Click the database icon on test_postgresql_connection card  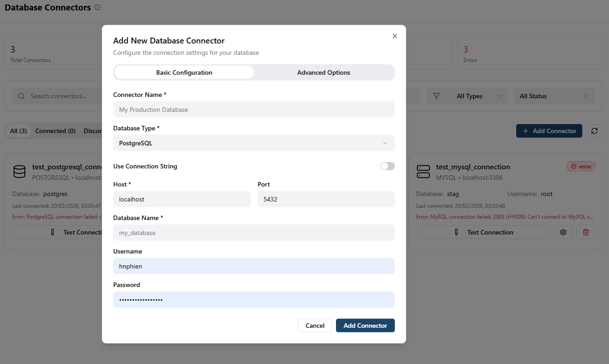[x=19, y=172]
